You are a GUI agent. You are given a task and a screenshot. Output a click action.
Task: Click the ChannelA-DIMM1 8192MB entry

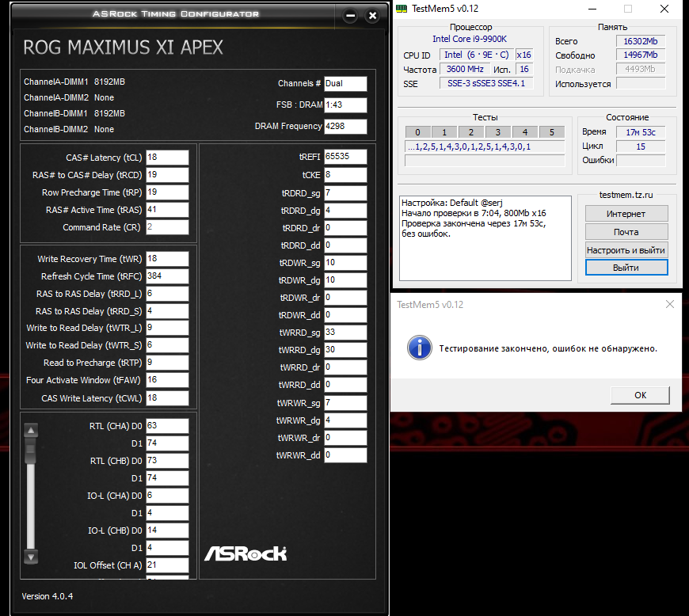tap(74, 82)
